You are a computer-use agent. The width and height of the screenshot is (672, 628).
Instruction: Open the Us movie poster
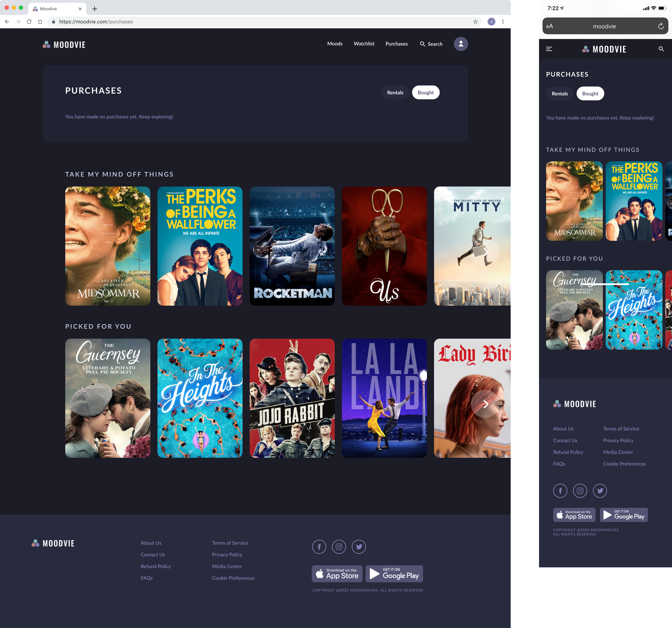click(x=384, y=246)
